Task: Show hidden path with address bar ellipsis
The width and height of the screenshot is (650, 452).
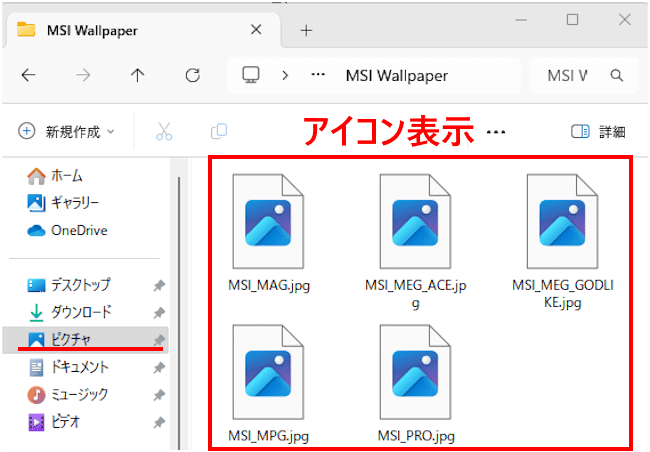Action: coord(318,75)
